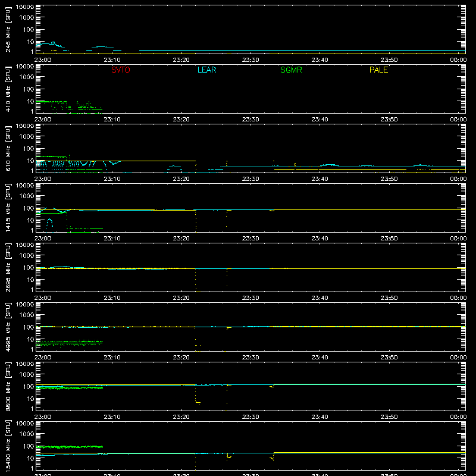
Task: Select the '15400 MHz [SFU]' axis title
Action: click(8, 446)
